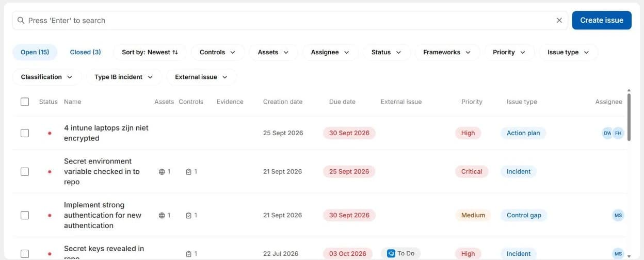
Task: Click the Create issue button
Action: (602, 20)
